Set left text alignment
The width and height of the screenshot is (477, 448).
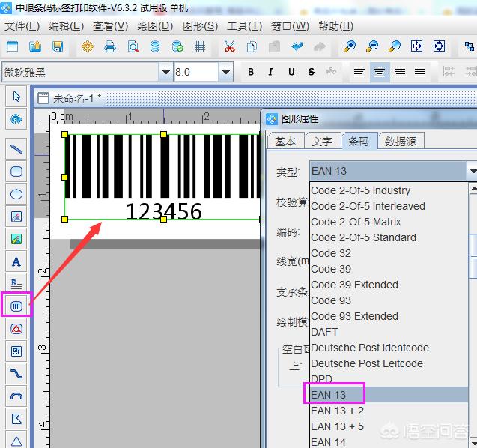click(x=359, y=72)
